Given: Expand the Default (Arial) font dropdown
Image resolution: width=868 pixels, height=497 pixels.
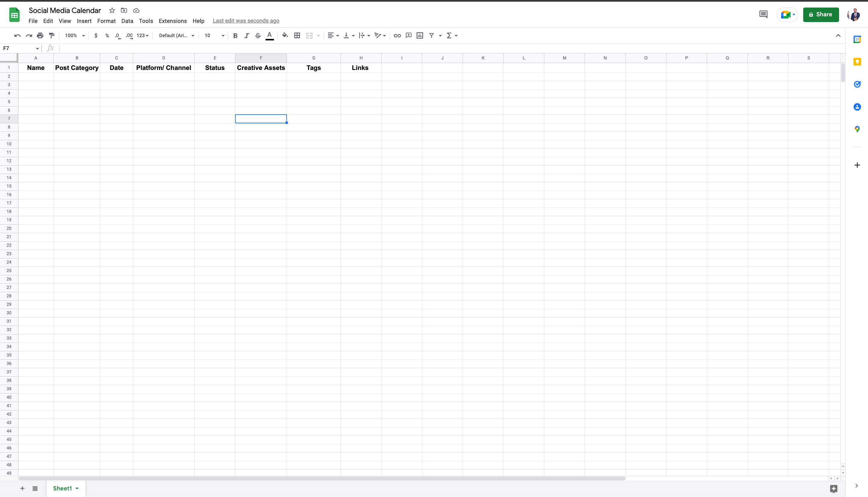Looking at the screenshot, I should coord(176,36).
